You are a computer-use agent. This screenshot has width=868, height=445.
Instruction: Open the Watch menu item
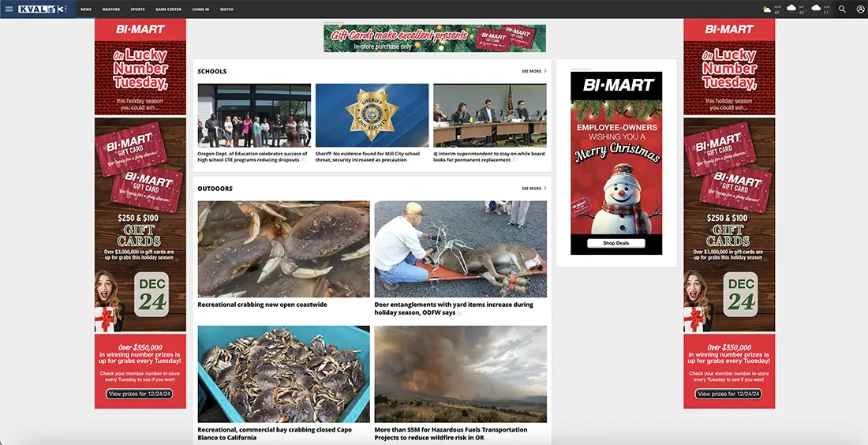226,9
